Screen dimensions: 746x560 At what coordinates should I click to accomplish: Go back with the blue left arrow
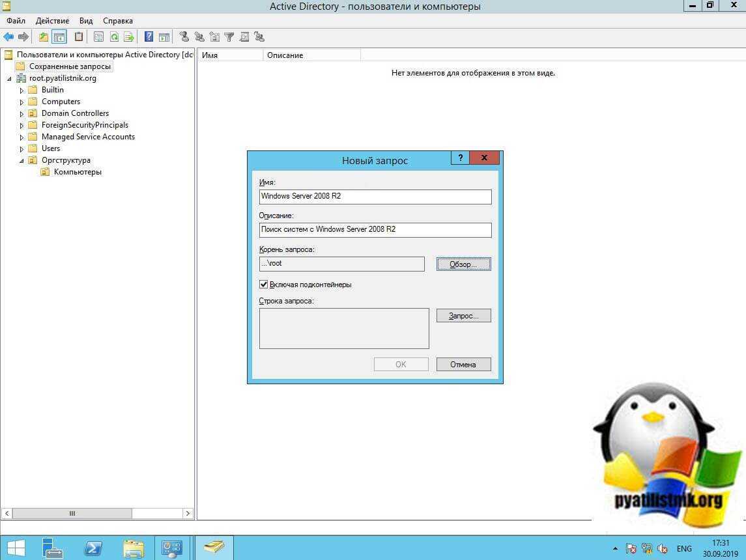pos(8,36)
